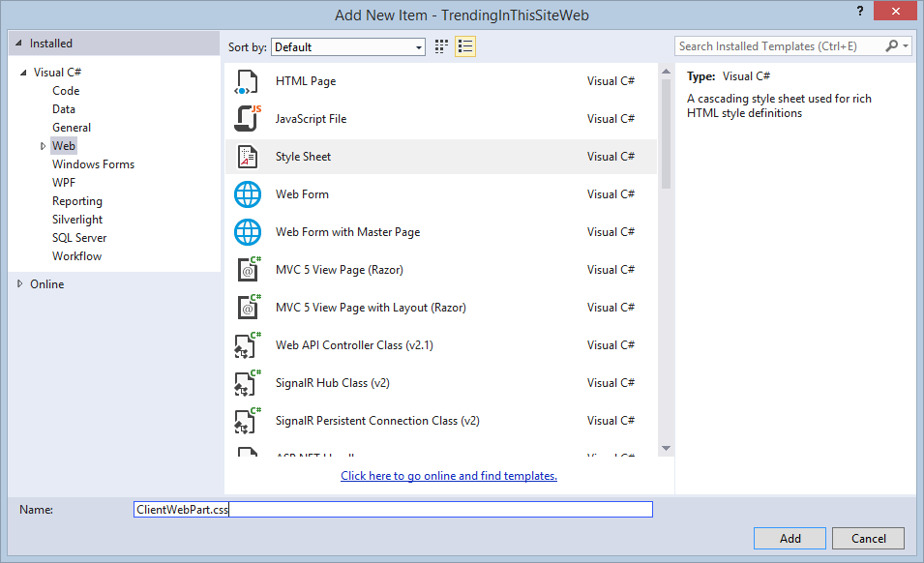Select the Code category

coord(66,91)
